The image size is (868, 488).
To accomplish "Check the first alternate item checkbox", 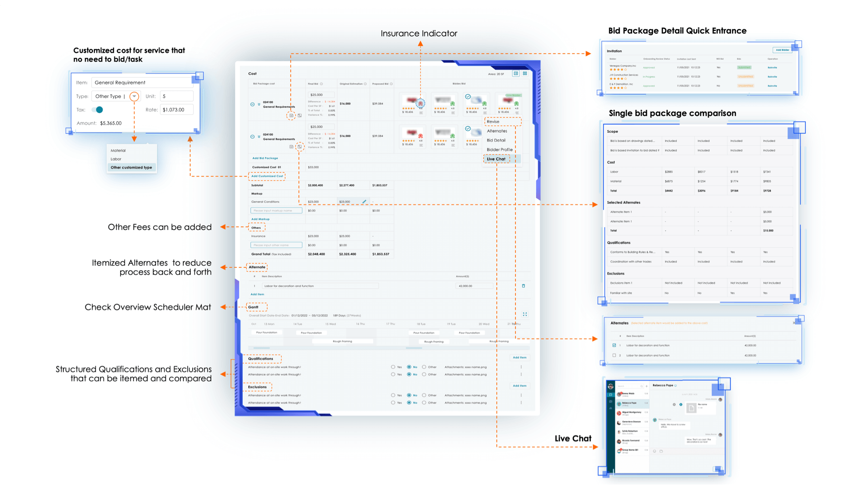I will [x=614, y=345].
